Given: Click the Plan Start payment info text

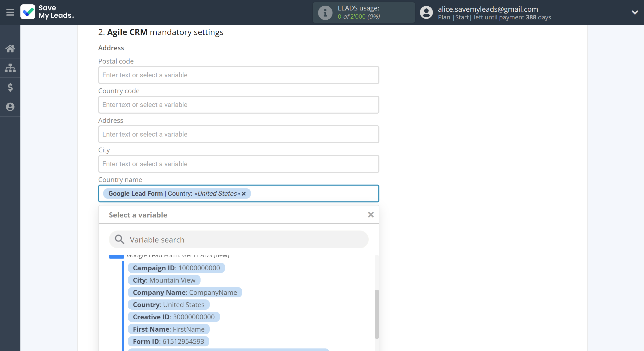Looking at the screenshot, I should [494, 17].
